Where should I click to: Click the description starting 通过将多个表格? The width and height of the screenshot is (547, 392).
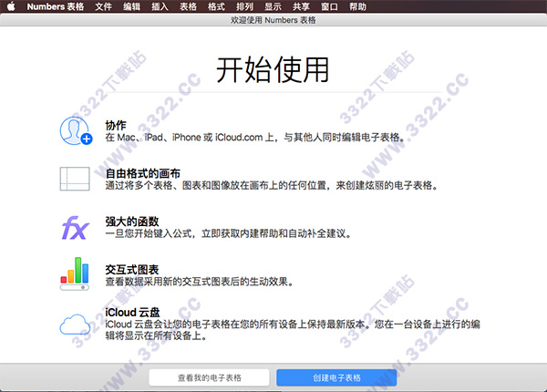[272, 185]
